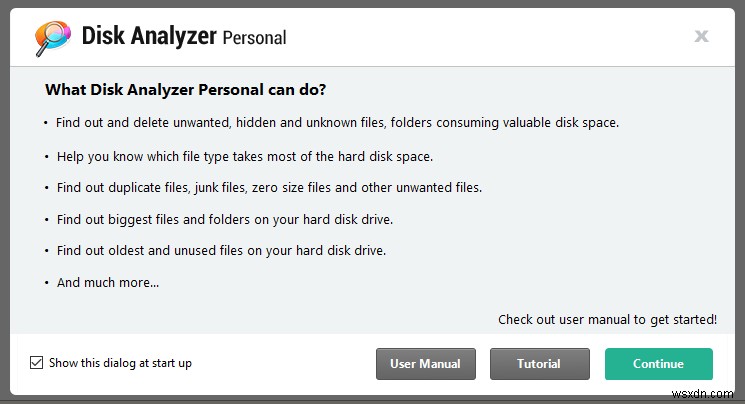Close the Disk Analyzer welcome dialog
The image size is (745, 404).
click(x=701, y=37)
